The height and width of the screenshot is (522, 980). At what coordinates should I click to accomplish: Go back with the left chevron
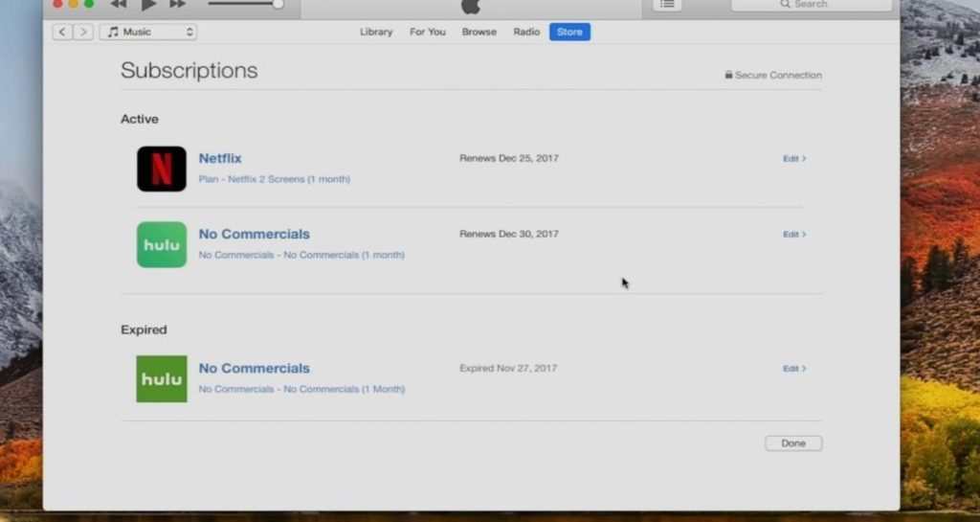(62, 32)
